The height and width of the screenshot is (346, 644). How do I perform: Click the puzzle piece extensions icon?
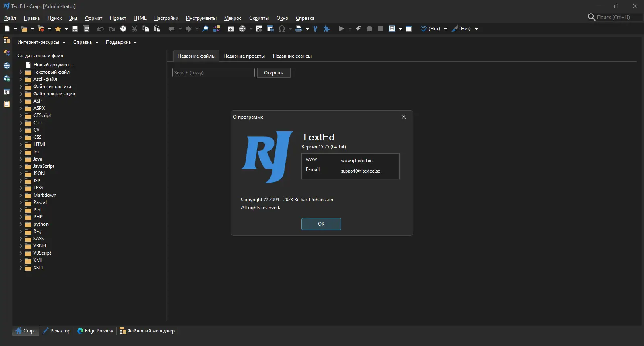tap(327, 29)
